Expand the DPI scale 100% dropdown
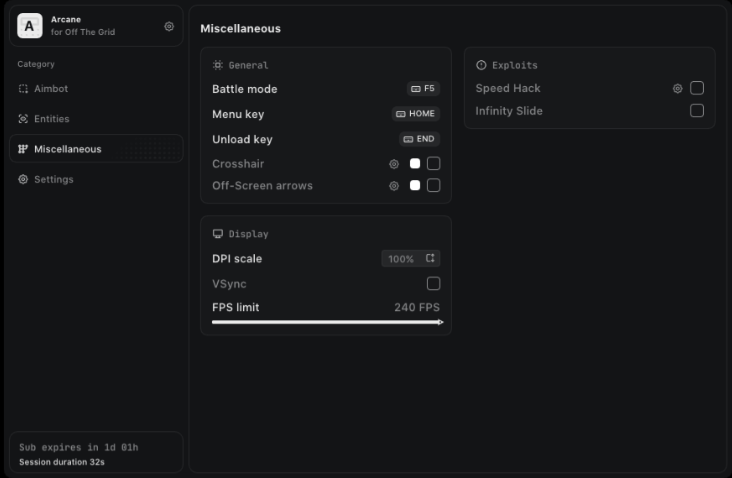The width and height of the screenshot is (732, 478). tap(411, 259)
